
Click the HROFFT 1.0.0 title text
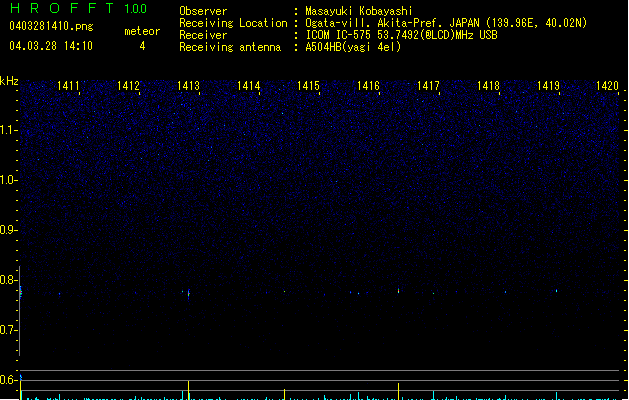click(78, 8)
